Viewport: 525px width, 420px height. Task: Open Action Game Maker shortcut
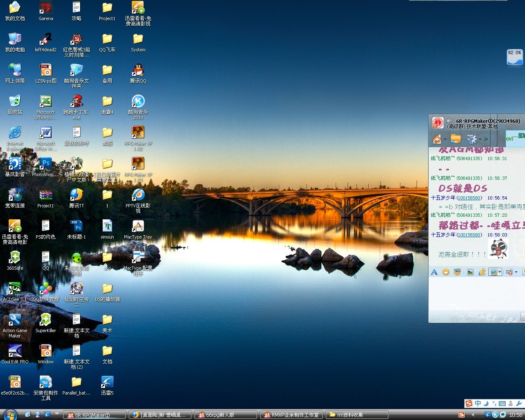15,326
